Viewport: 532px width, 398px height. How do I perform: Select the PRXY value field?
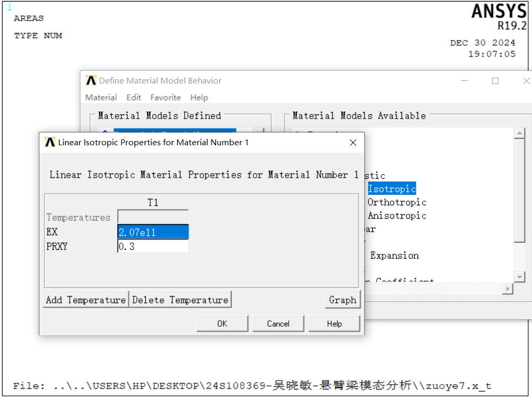(x=153, y=246)
